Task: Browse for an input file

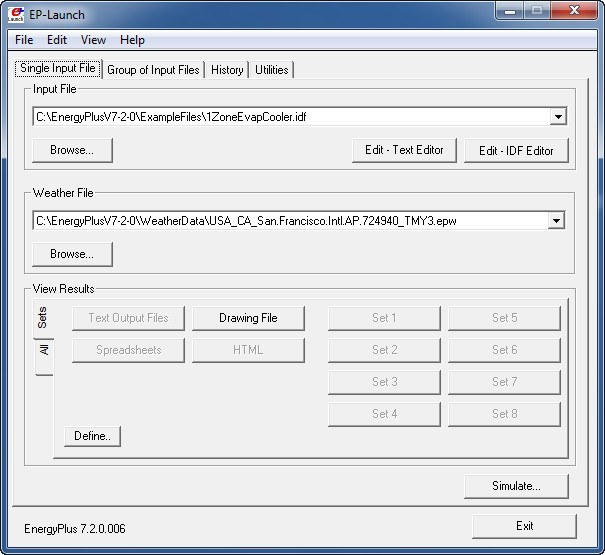Action: coord(72,150)
